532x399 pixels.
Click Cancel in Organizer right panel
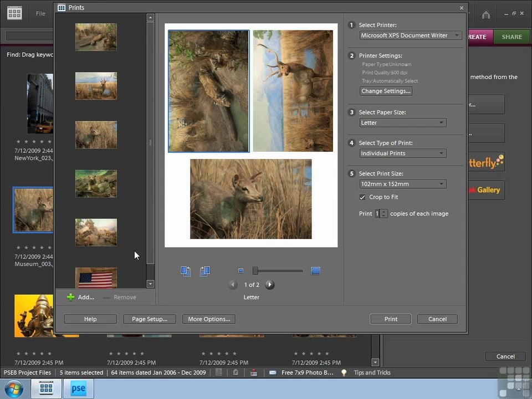pyautogui.click(x=505, y=356)
